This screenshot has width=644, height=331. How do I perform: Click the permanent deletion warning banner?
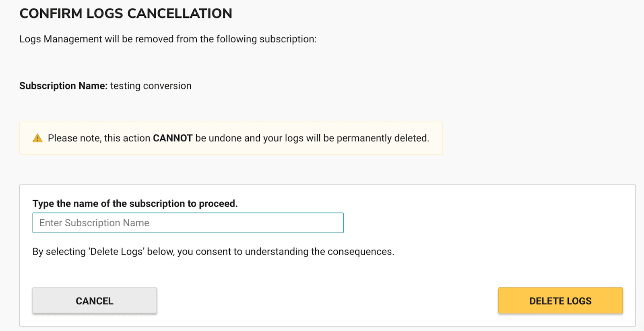(231, 138)
